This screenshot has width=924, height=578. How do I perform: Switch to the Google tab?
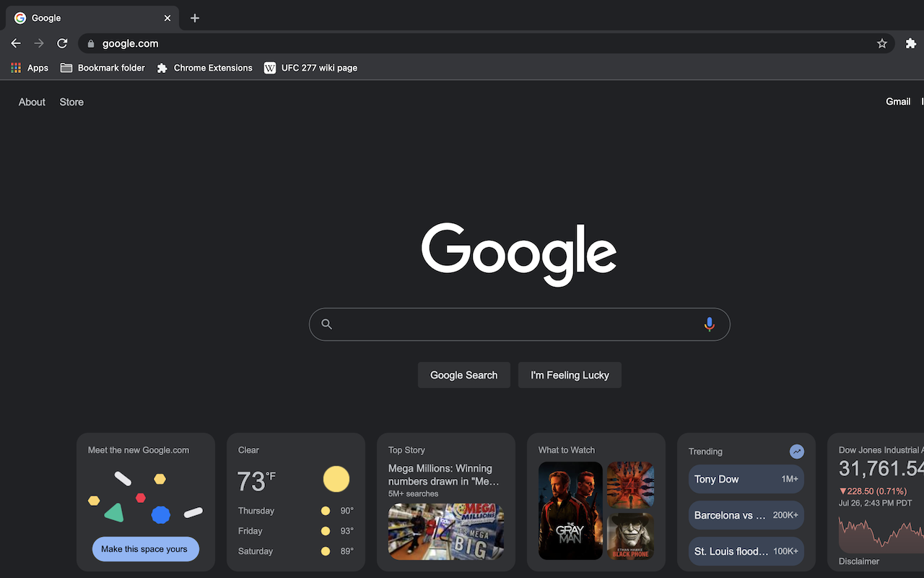pyautogui.click(x=87, y=17)
